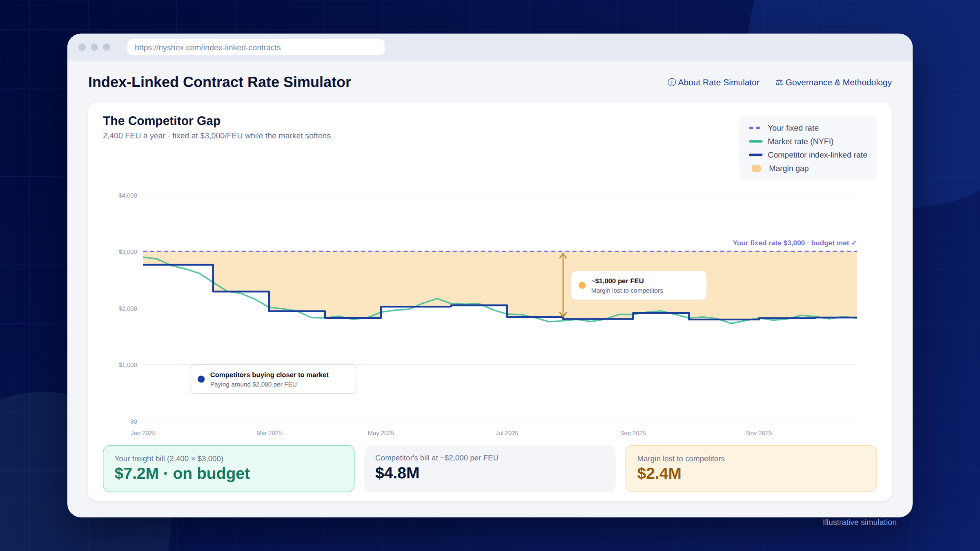Click the blue dot in competitors tooltip
The height and width of the screenshot is (551, 980).
201,379
